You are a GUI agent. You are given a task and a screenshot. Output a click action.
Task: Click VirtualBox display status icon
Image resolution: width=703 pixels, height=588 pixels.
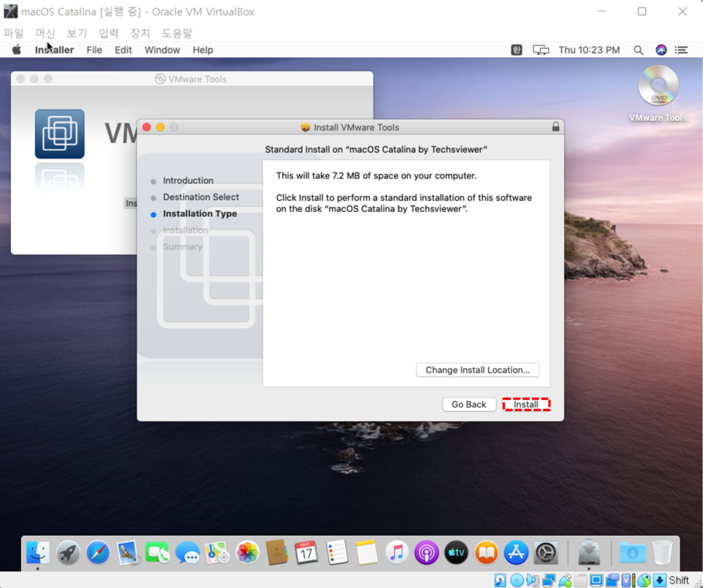coord(596,581)
